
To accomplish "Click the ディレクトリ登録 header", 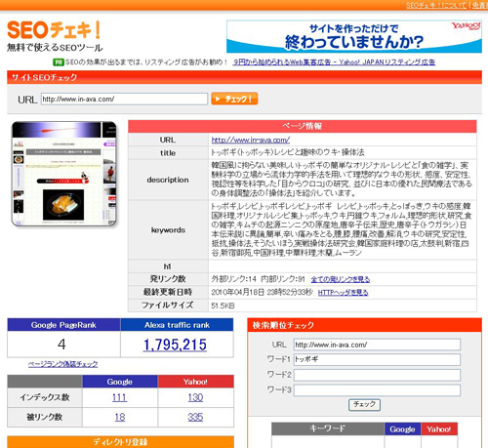I will [x=120, y=442].
